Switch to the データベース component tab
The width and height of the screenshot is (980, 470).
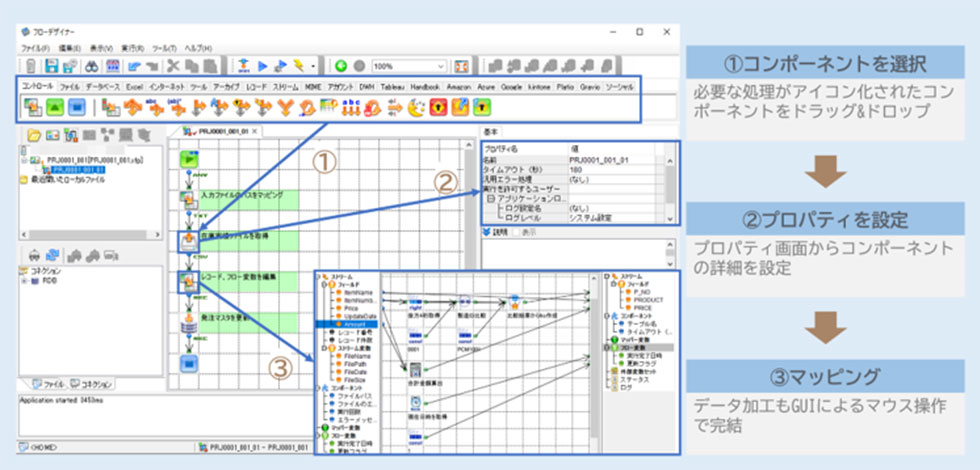point(102,87)
